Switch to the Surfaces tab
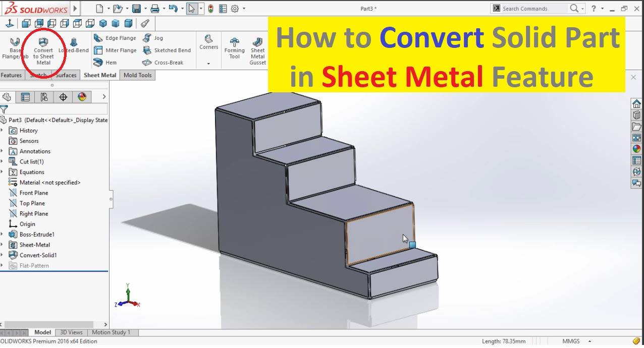This screenshot has width=644, height=348. coord(66,75)
